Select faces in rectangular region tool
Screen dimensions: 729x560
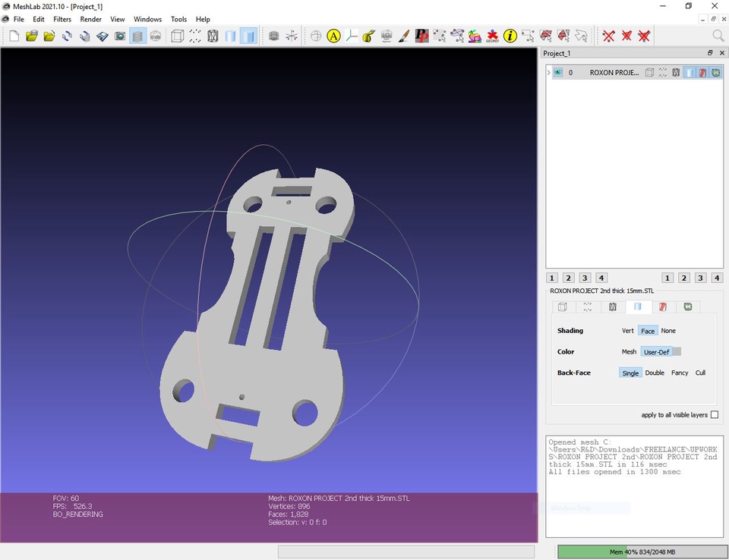point(545,36)
